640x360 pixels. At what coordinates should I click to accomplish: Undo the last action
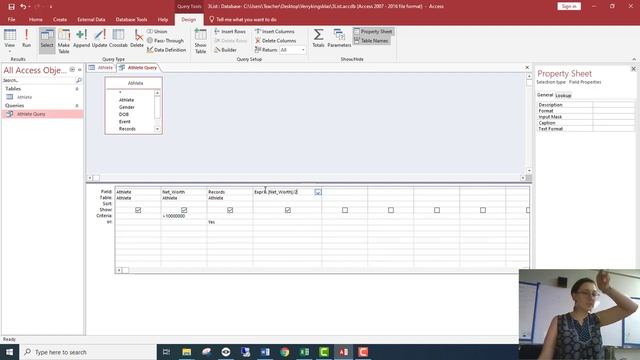(23, 7)
